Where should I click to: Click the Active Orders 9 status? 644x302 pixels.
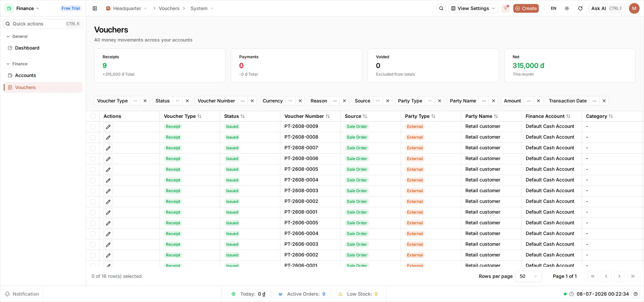click(302, 294)
